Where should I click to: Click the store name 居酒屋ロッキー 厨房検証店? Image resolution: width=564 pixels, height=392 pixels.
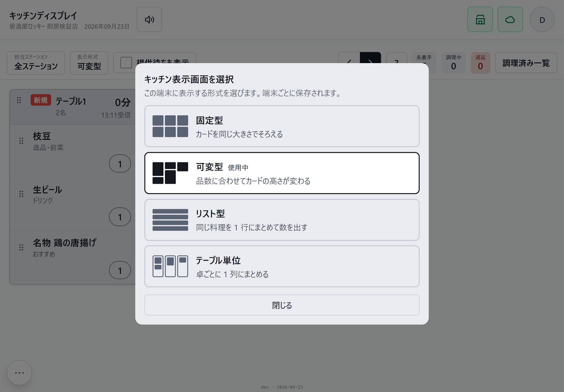click(44, 26)
